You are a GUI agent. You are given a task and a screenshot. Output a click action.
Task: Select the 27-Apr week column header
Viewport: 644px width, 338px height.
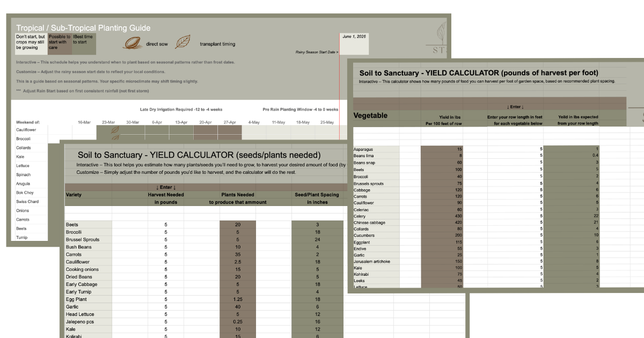229,122
